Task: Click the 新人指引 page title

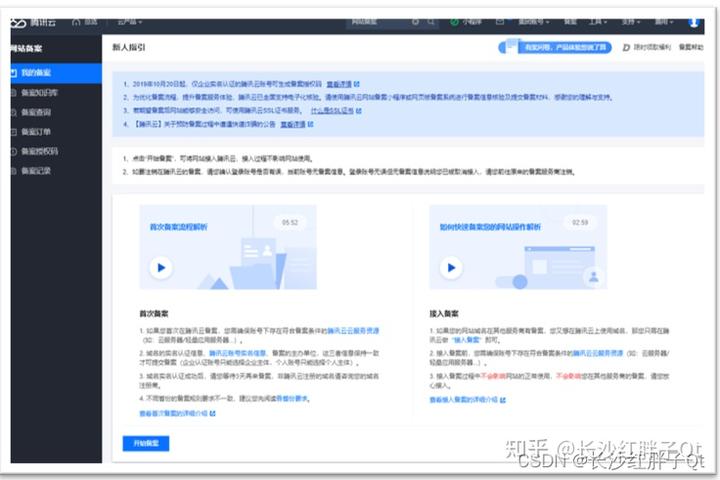Action: pos(129,47)
